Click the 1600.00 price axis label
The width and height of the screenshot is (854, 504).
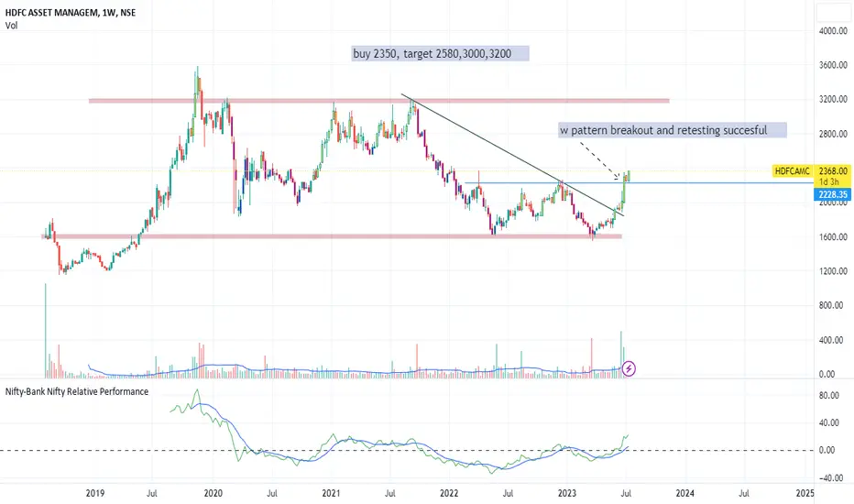[833, 236]
